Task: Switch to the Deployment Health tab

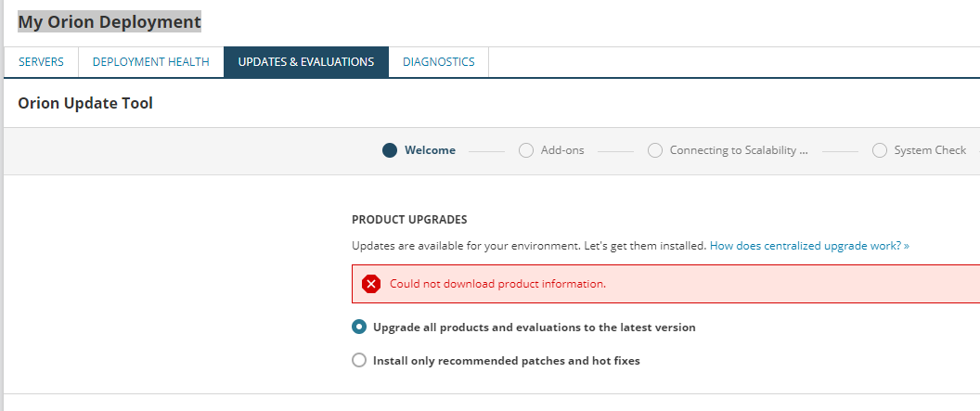Action: (150, 62)
